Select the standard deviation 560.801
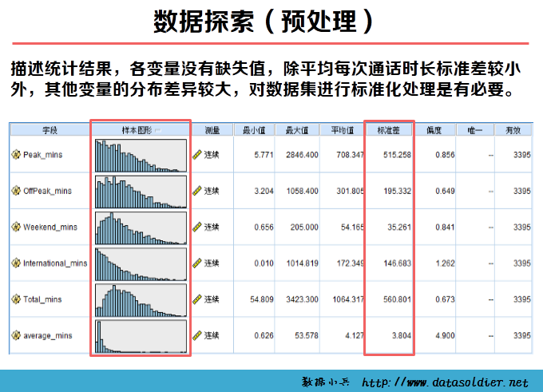Viewport: 543px width, 392px height. pos(397,299)
